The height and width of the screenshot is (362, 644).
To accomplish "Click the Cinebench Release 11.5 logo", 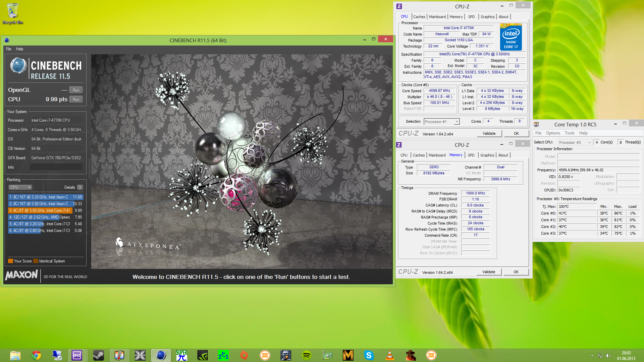I will tap(46, 68).
